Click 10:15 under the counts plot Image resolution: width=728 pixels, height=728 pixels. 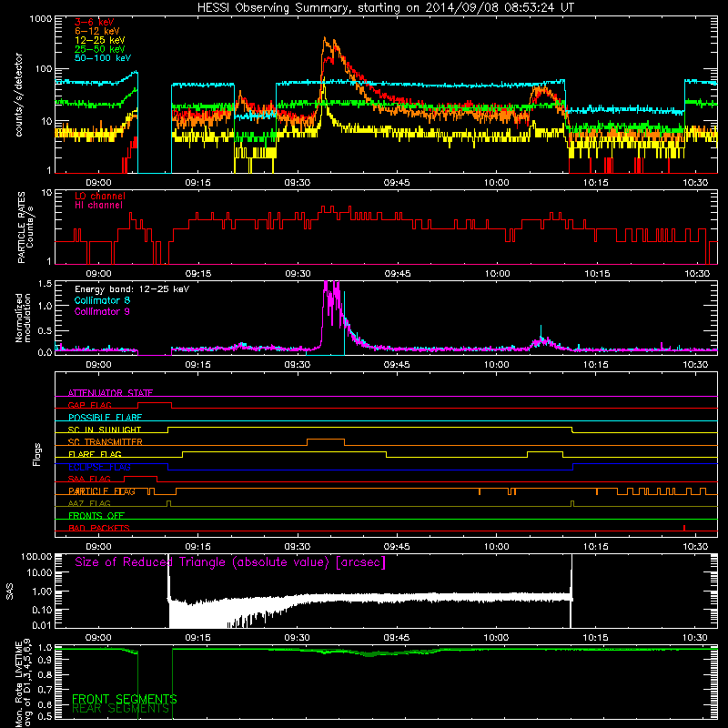coord(596,183)
